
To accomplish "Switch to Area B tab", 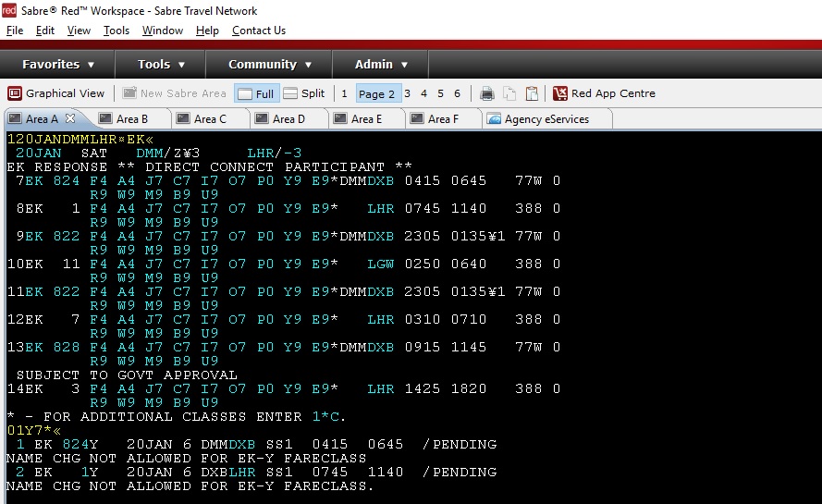I will point(131,119).
